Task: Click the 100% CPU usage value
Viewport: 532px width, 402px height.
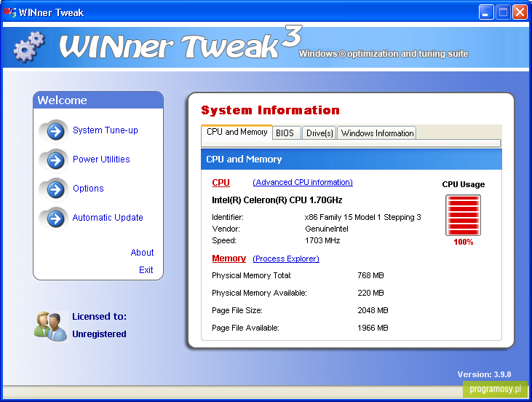Action: click(463, 242)
